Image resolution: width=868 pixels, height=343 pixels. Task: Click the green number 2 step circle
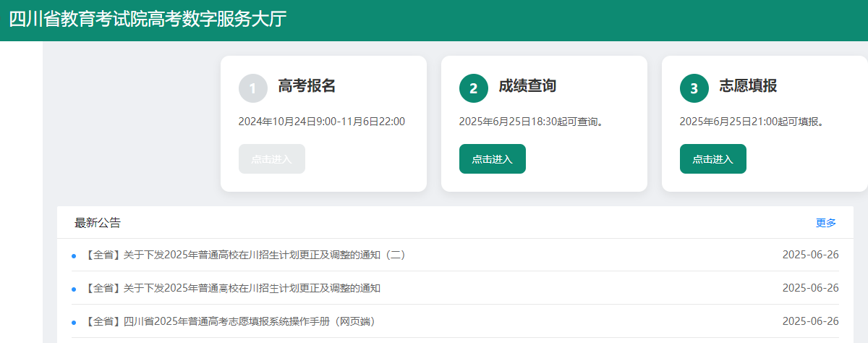tap(473, 88)
